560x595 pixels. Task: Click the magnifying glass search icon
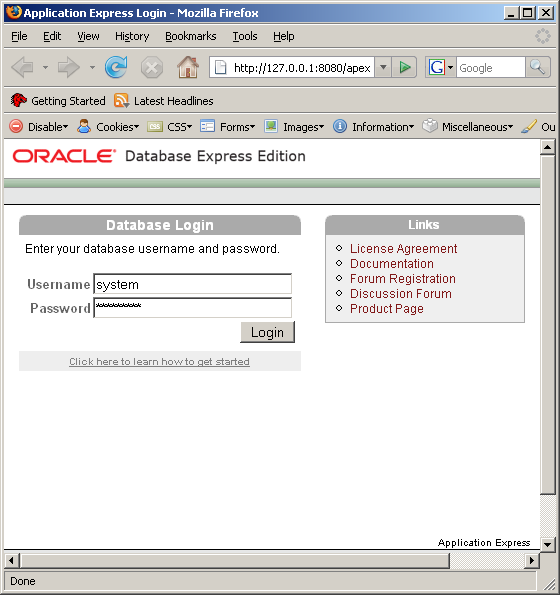[x=538, y=68]
